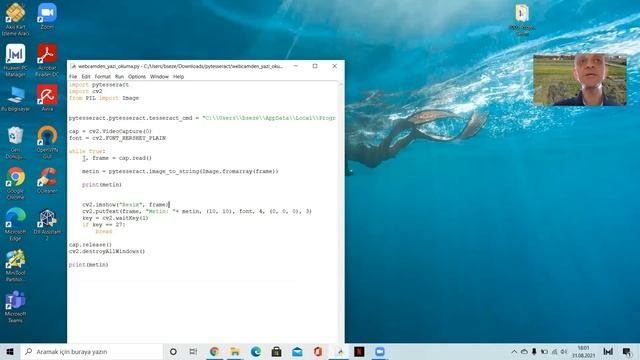
Task: Click the OneDrive cloud tray icon
Action: point(524,351)
